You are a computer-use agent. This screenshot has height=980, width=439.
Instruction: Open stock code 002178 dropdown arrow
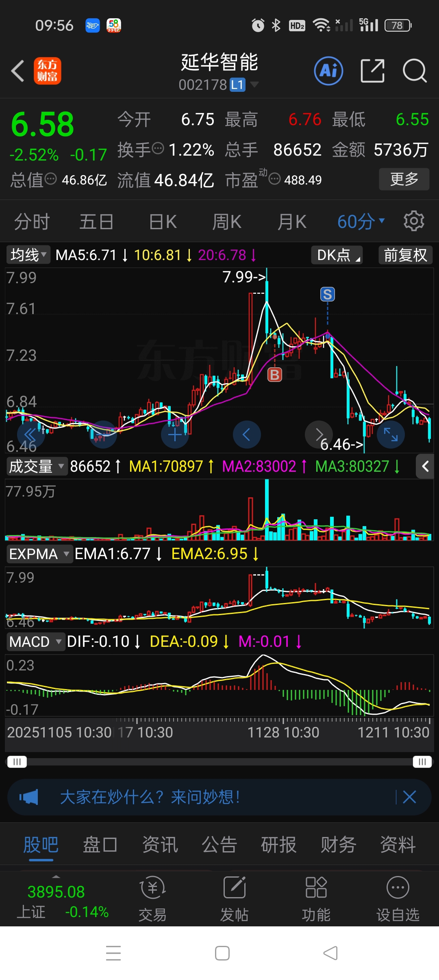[254, 85]
